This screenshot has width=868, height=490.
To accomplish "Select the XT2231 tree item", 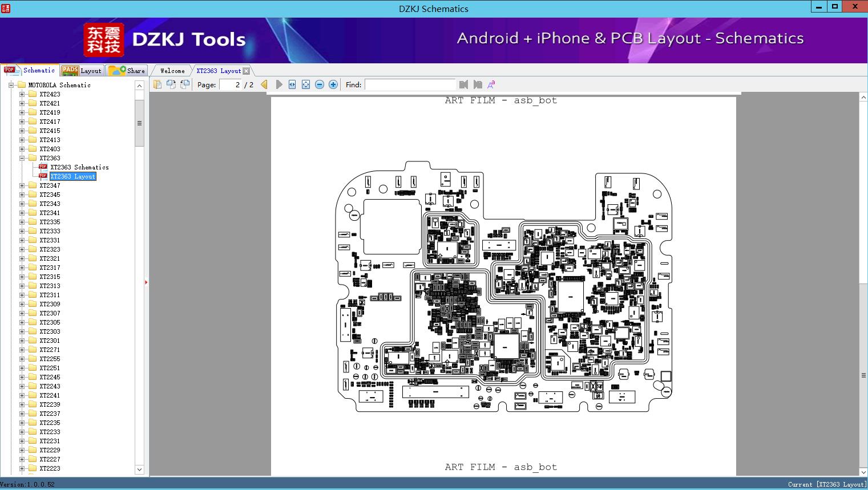I will click(x=50, y=441).
